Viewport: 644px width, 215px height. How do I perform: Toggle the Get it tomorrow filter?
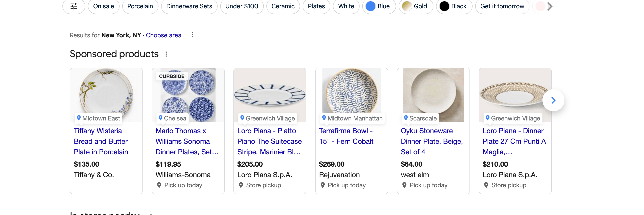pyautogui.click(x=502, y=6)
